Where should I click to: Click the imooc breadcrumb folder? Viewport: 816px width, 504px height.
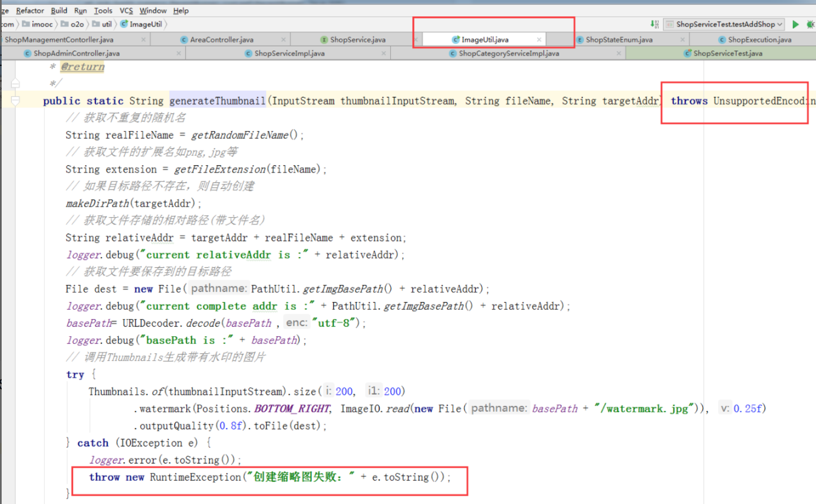(37, 24)
